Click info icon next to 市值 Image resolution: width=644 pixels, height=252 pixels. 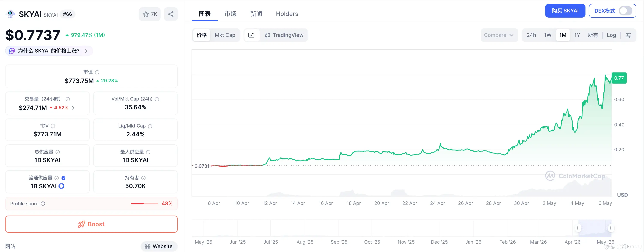click(x=97, y=72)
